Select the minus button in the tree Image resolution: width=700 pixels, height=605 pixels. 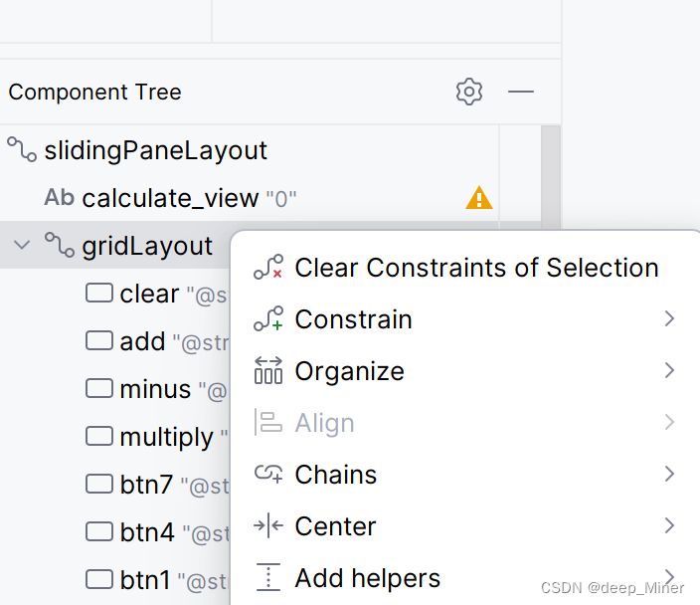coord(156,389)
